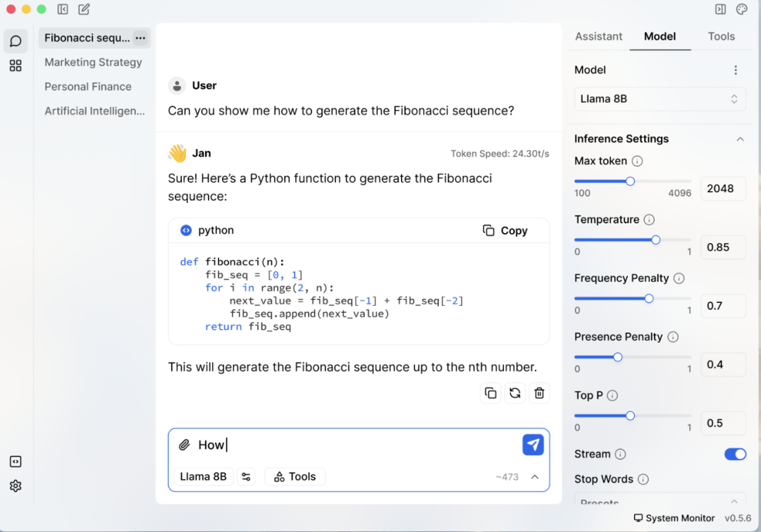Click the Tools button in input bar
This screenshot has height=532, width=761.
[295, 476]
